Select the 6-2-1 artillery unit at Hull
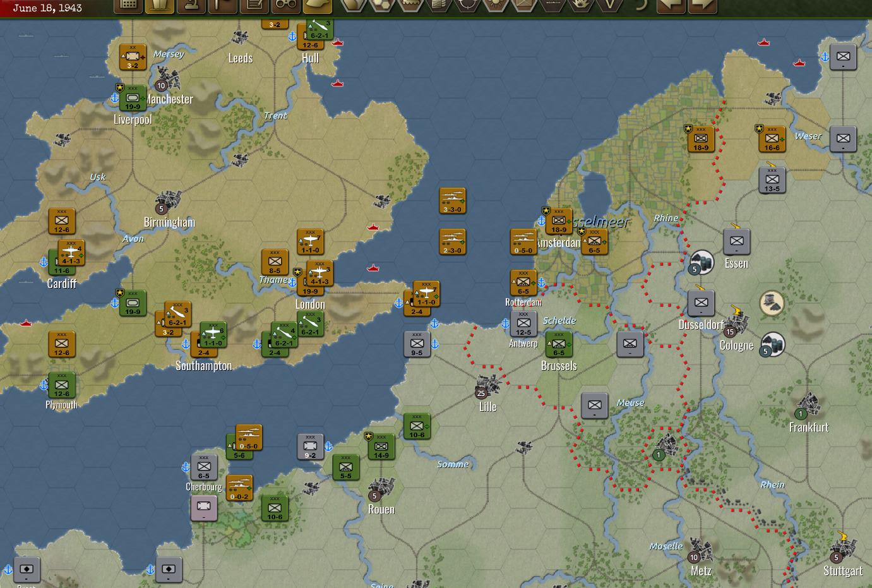Image resolution: width=872 pixels, height=588 pixels. tap(320, 28)
